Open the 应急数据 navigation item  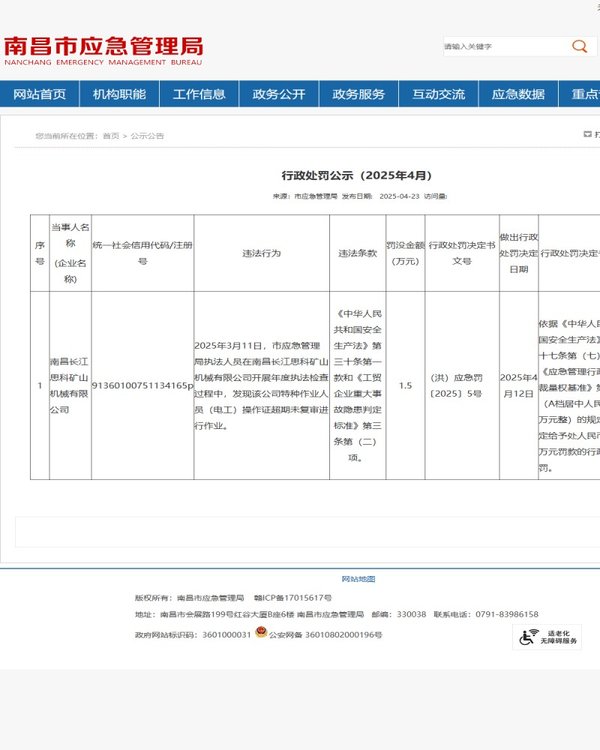point(519,94)
